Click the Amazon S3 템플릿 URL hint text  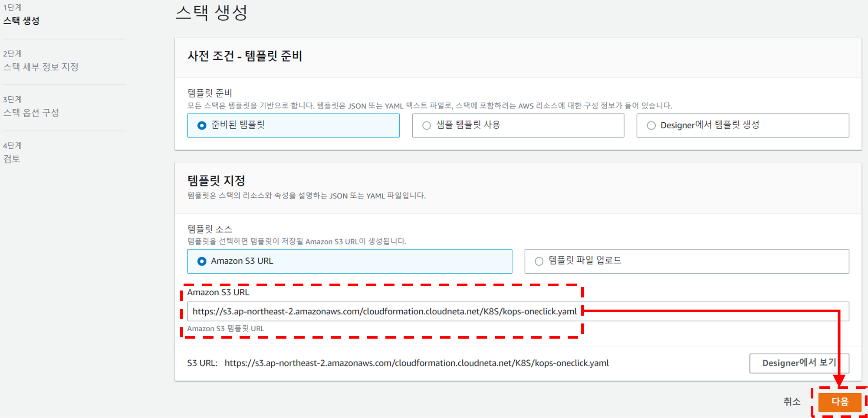(x=226, y=329)
